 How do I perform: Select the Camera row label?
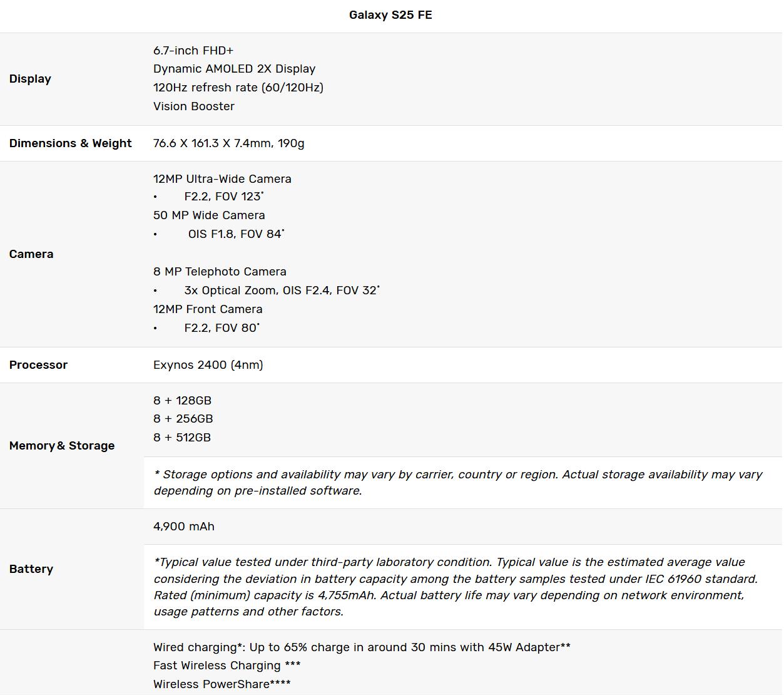(31, 254)
